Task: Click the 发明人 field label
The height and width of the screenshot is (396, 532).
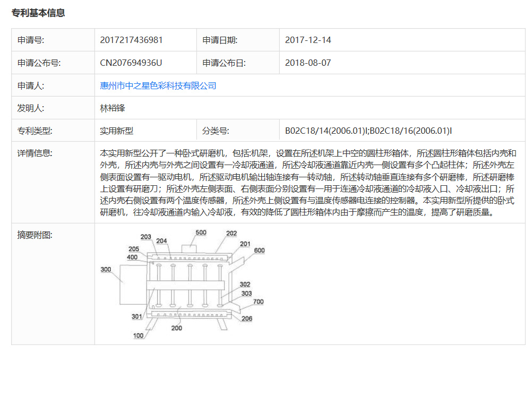Action: 31,108
